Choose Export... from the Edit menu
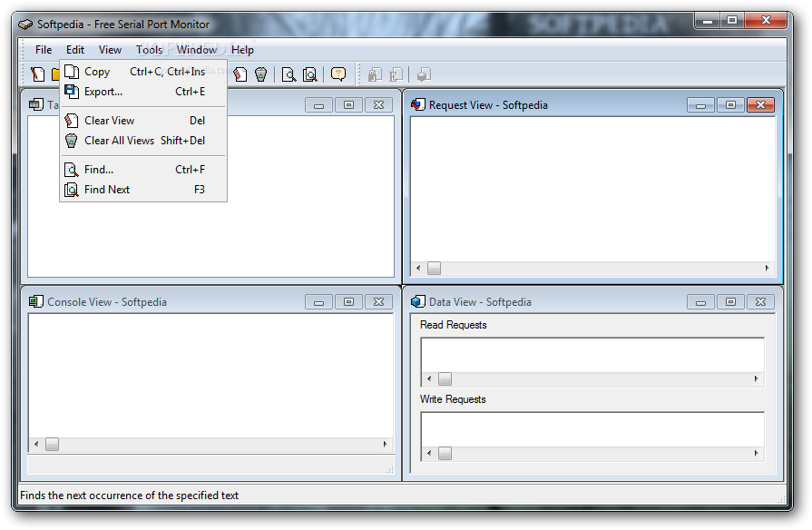The height and width of the screenshot is (530, 812). point(143,92)
